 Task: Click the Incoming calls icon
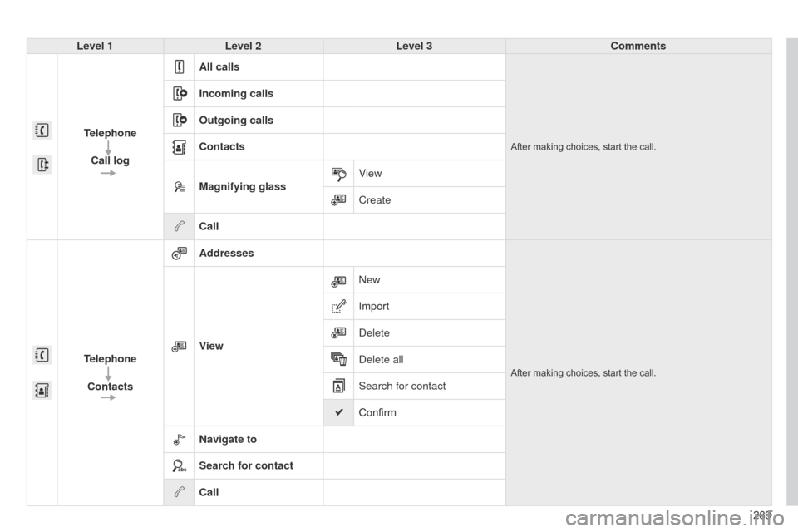click(180, 94)
